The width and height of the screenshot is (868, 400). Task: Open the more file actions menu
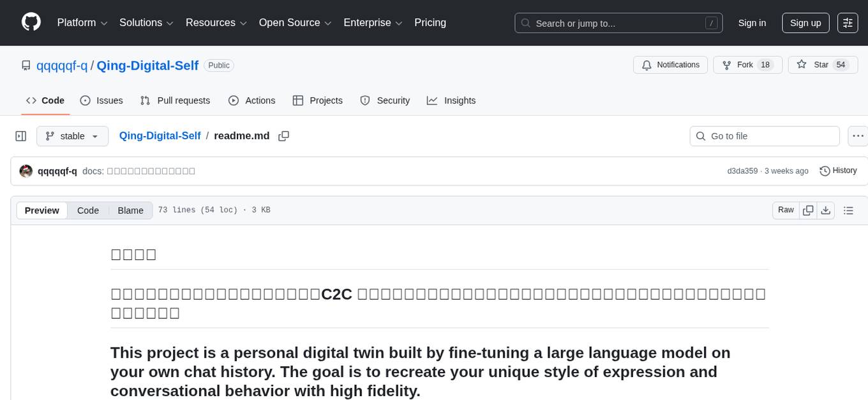coord(858,136)
